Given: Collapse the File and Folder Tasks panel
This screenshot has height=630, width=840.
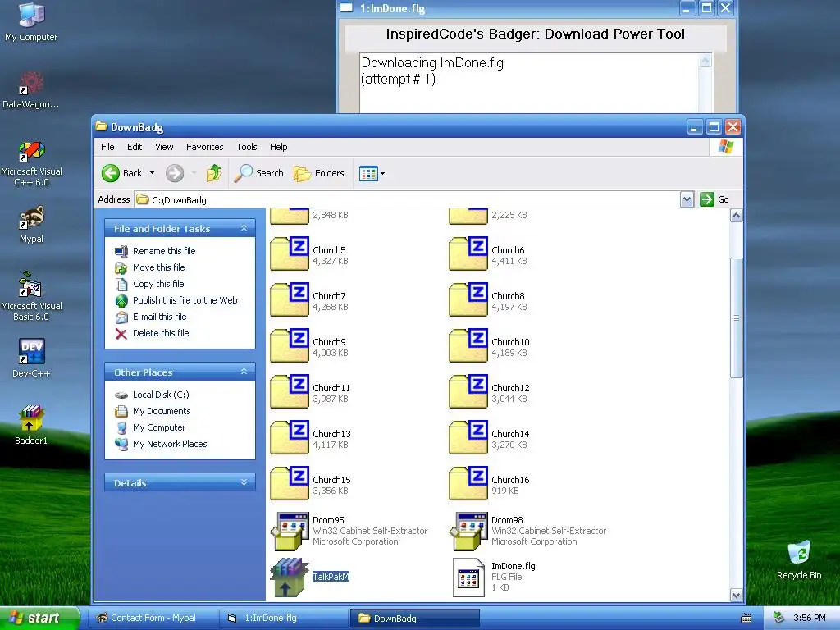Looking at the screenshot, I should [x=244, y=228].
